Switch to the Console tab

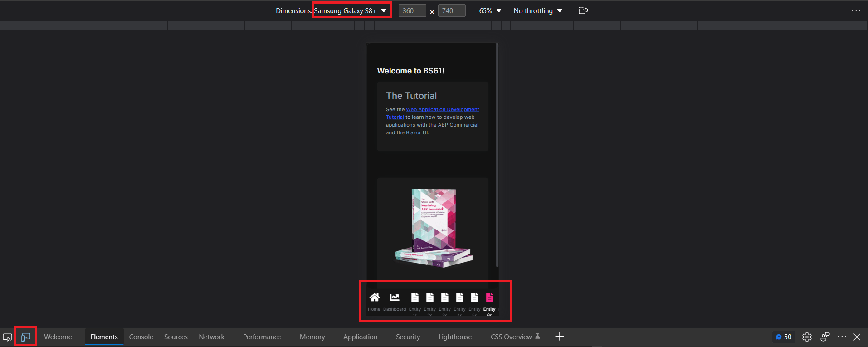click(x=141, y=337)
